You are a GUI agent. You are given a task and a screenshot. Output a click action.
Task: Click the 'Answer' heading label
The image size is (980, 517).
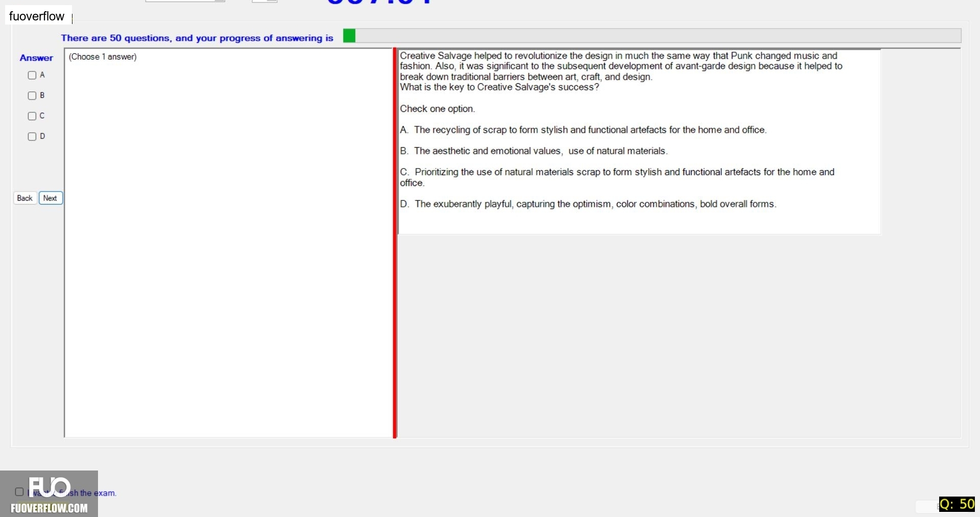tap(36, 58)
